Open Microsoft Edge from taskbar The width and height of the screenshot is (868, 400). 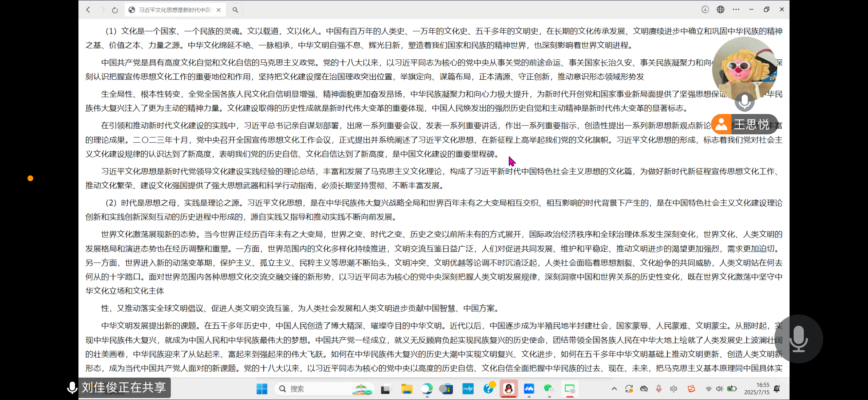pos(427,389)
